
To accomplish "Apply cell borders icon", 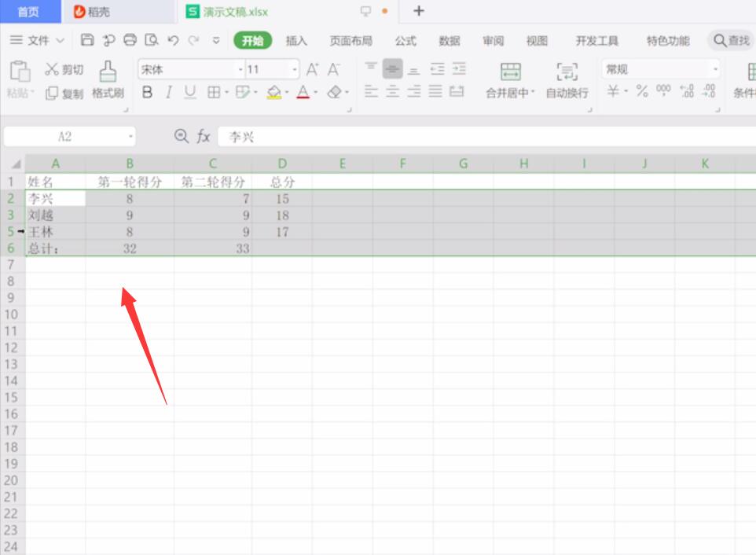I will click(x=214, y=92).
